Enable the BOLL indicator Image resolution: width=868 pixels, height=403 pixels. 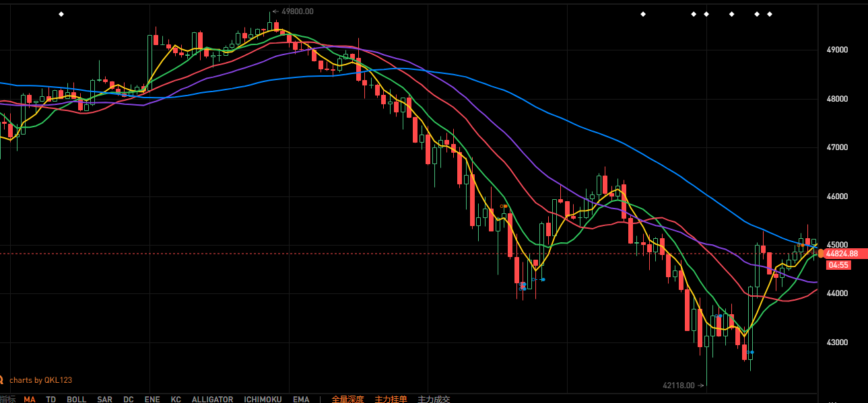77,399
